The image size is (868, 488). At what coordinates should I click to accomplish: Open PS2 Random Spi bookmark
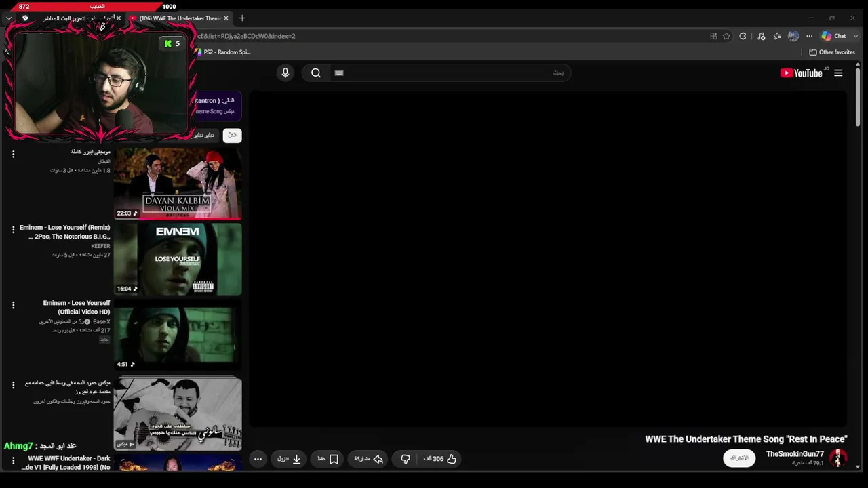point(222,52)
